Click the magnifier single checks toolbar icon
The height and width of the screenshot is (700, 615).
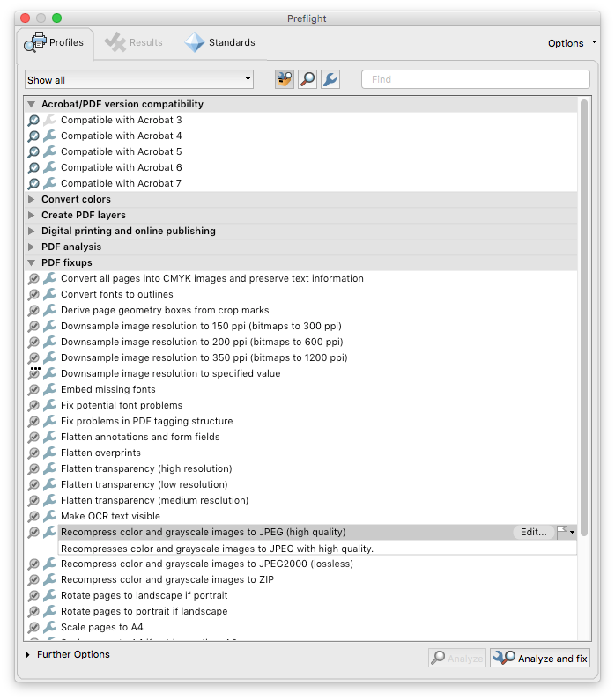tap(307, 79)
